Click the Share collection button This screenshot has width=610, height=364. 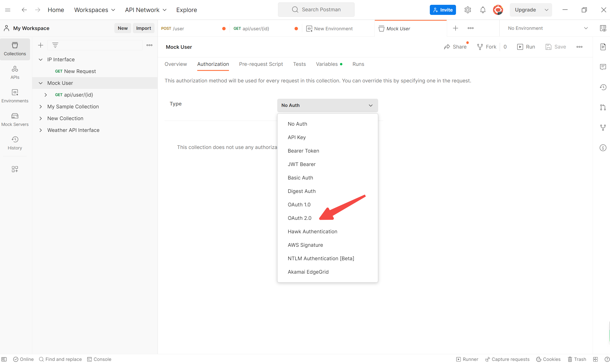tap(455, 47)
